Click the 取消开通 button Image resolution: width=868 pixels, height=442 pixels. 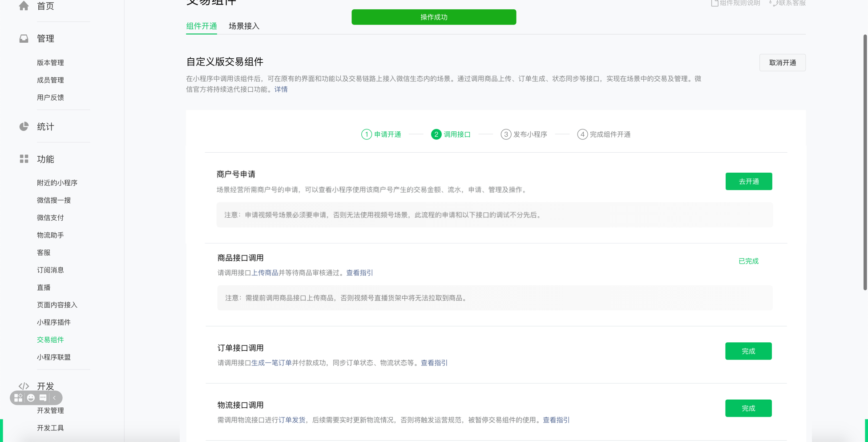tap(782, 62)
